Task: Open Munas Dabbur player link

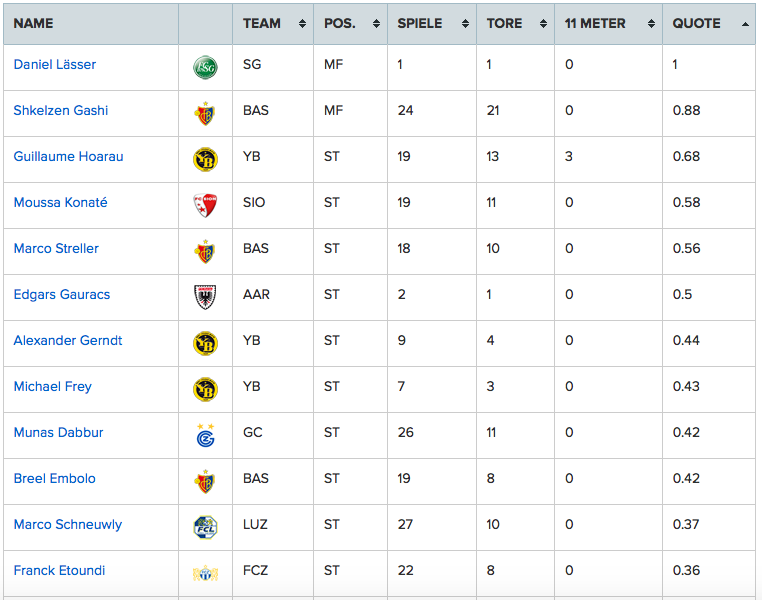Action: [58, 432]
